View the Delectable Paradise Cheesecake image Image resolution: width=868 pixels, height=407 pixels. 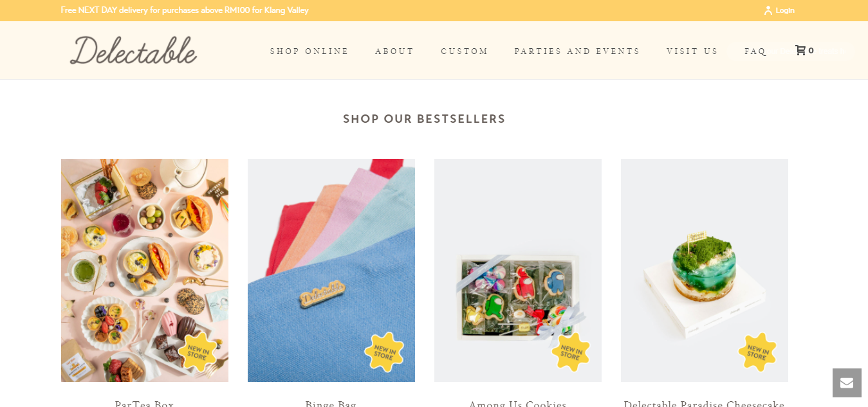click(705, 270)
